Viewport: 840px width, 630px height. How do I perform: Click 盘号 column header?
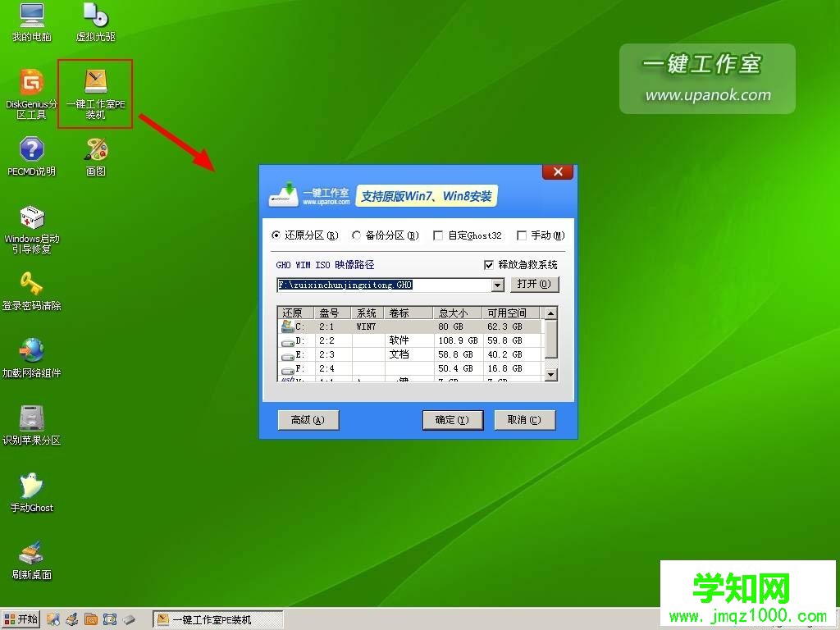333,313
